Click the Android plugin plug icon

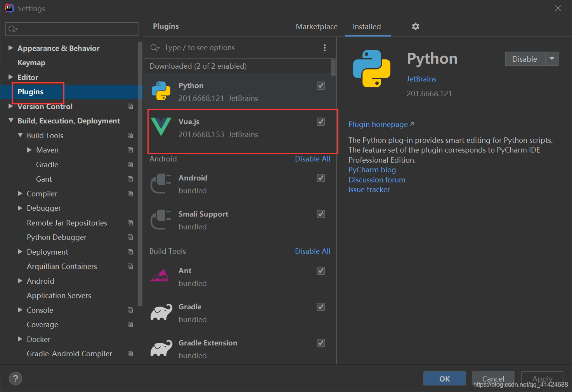161,184
